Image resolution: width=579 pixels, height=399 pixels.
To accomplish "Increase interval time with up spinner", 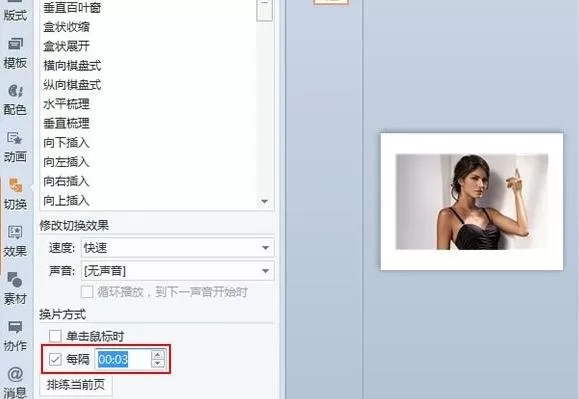I will (x=158, y=355).
